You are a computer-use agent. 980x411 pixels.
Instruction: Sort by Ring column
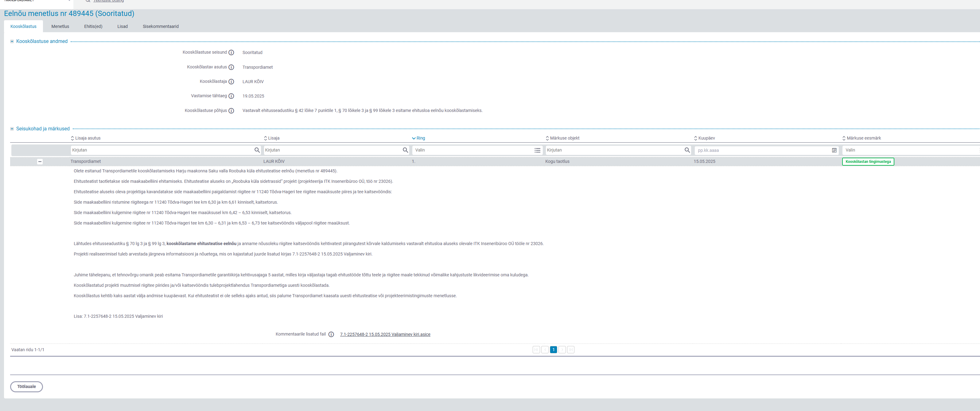coord(418,138)
